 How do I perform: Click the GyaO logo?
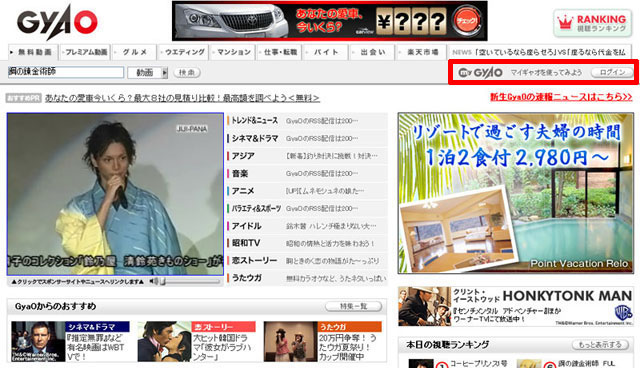(57, 22)
